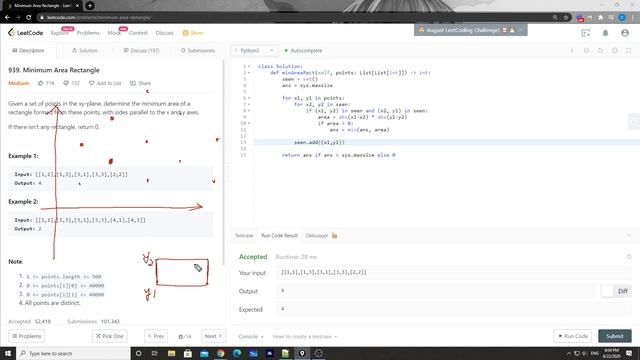Dismiss the August LeetCoding Challenge banner

521,30
